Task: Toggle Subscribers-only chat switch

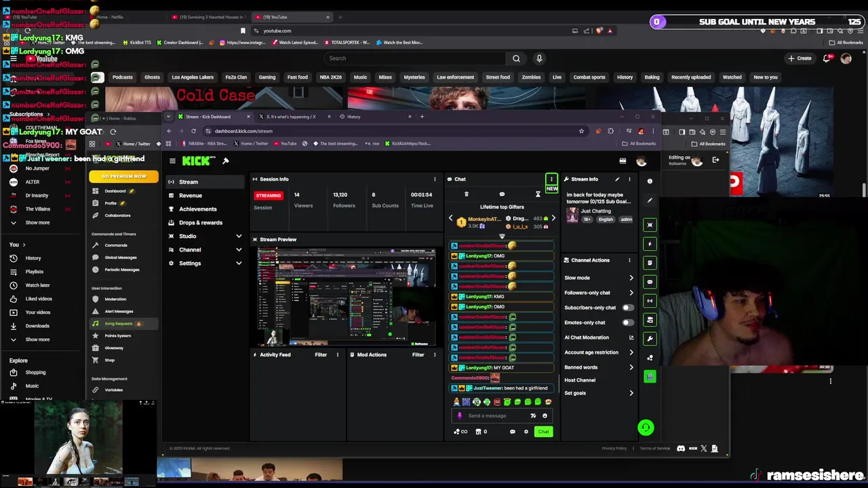Action: pyautogui.click(x=628, y=308)
